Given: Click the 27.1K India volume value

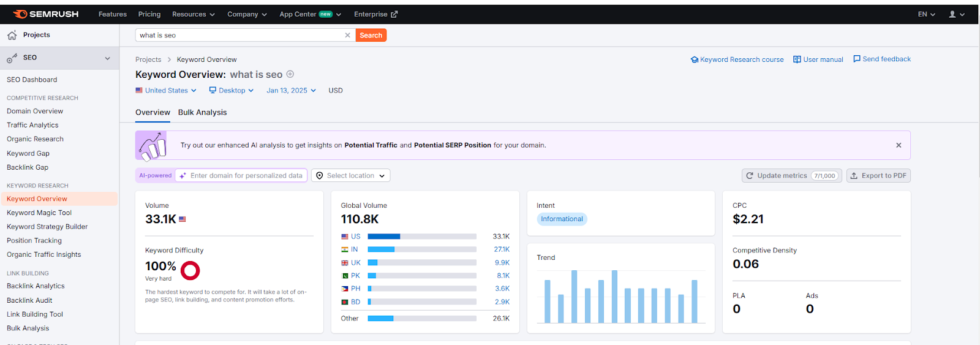Looking at the screenshot, I should point(502,249).
